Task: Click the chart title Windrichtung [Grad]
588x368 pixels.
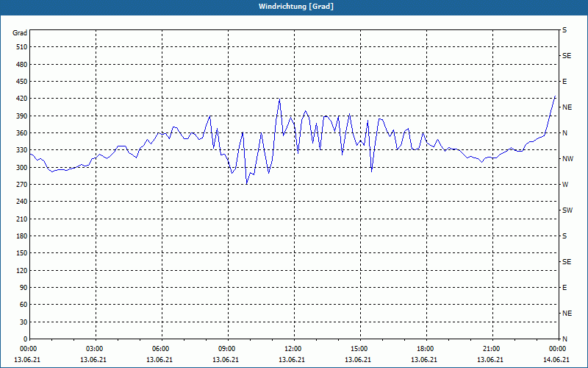Action: (296, 7)
